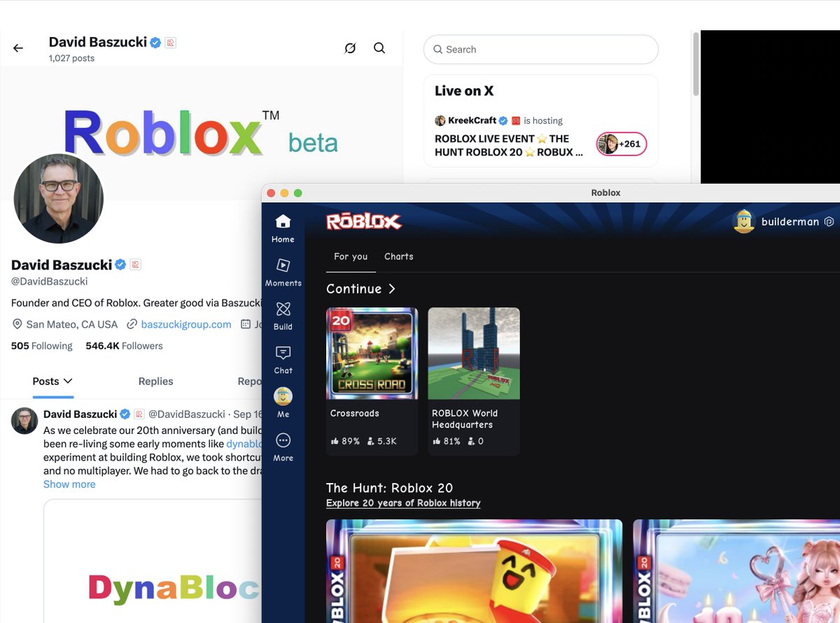
Task: Click the Live on X heading
Action: [464, 91]
